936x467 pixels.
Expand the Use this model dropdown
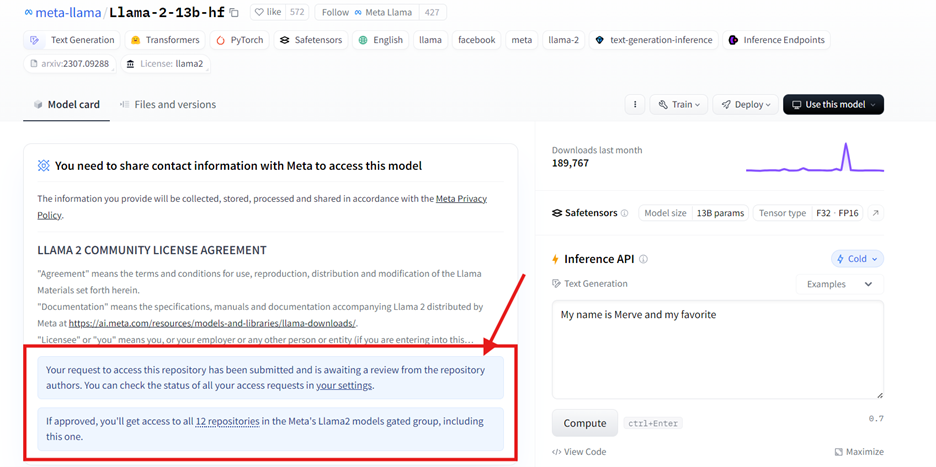[x=833, y=105]
